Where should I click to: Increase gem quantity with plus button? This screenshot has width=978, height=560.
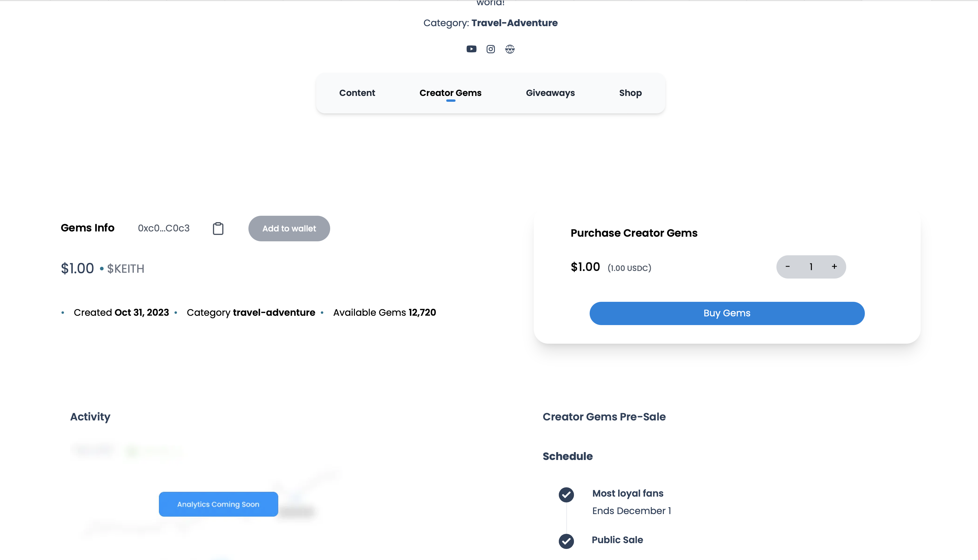click(x=834, y=267)
